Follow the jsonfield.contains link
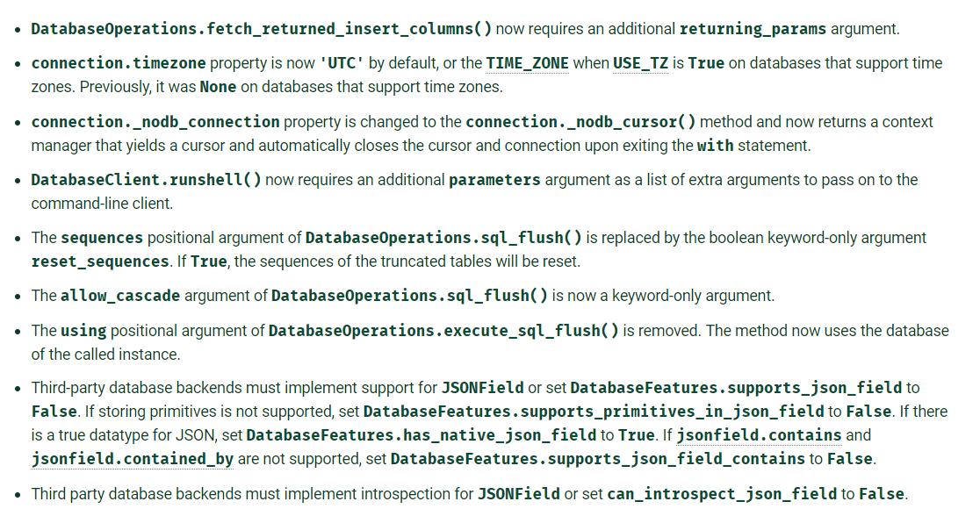The width and height of the screenshot is (980, 516). [759, 435]
